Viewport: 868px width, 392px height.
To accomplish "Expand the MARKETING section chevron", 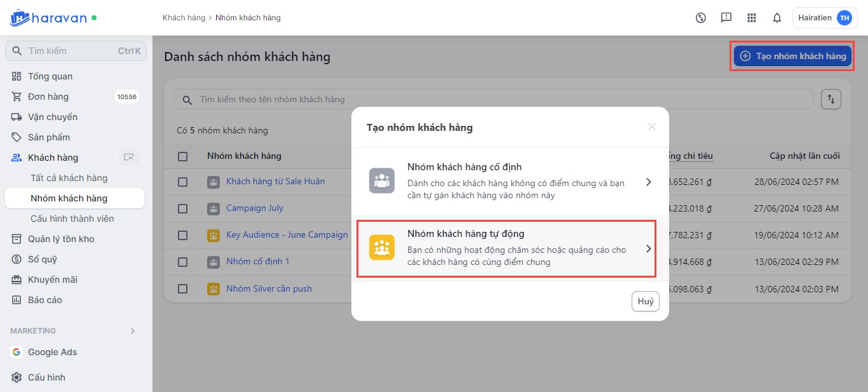I will (133, 331).
